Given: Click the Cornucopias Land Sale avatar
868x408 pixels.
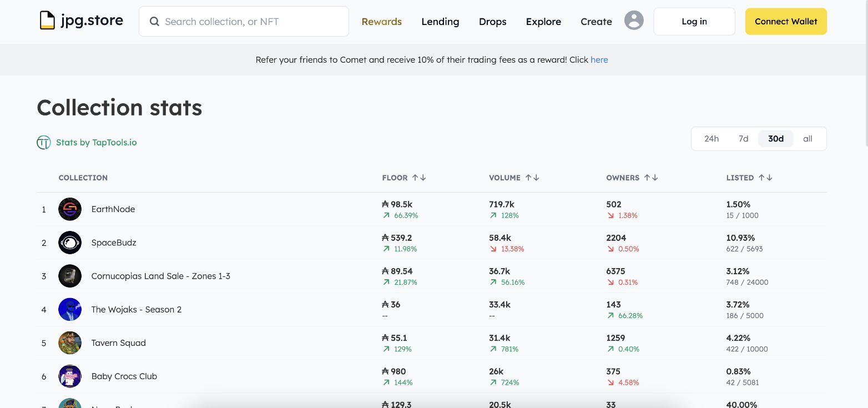Looking at the screenshot, I should (x=70, y=276).
